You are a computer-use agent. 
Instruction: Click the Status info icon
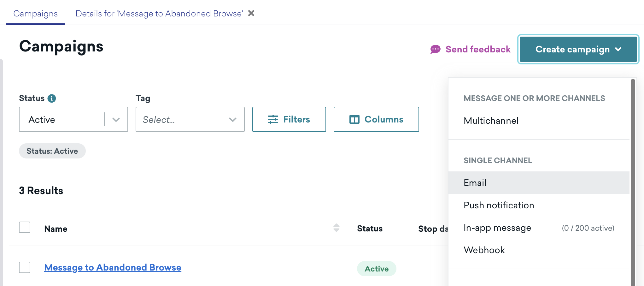(52, 98)
